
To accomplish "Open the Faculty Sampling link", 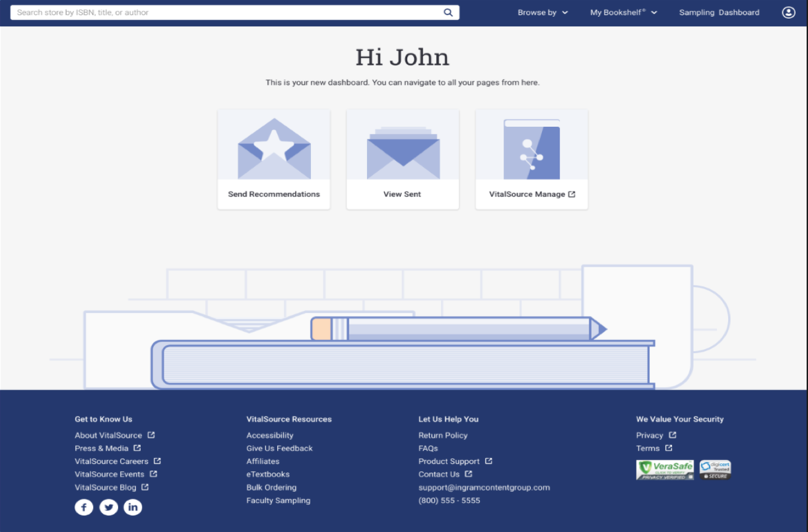I will (277, 500).
